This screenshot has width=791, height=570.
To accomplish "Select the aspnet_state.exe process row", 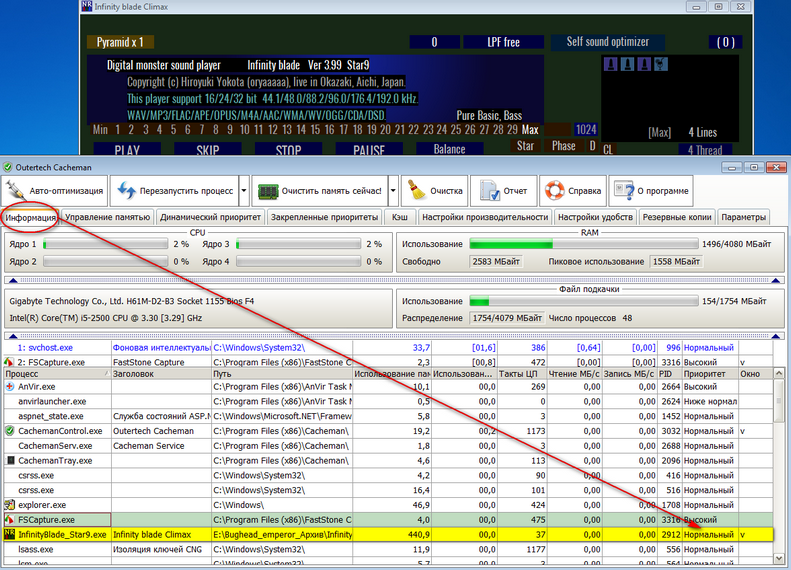I will tap(388, 416).
